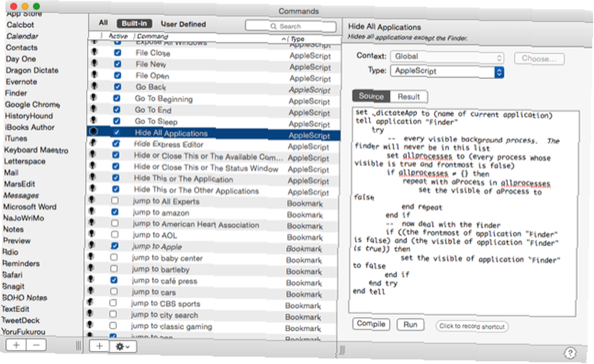Click search magnifier icon in search field

coord(273,26)
